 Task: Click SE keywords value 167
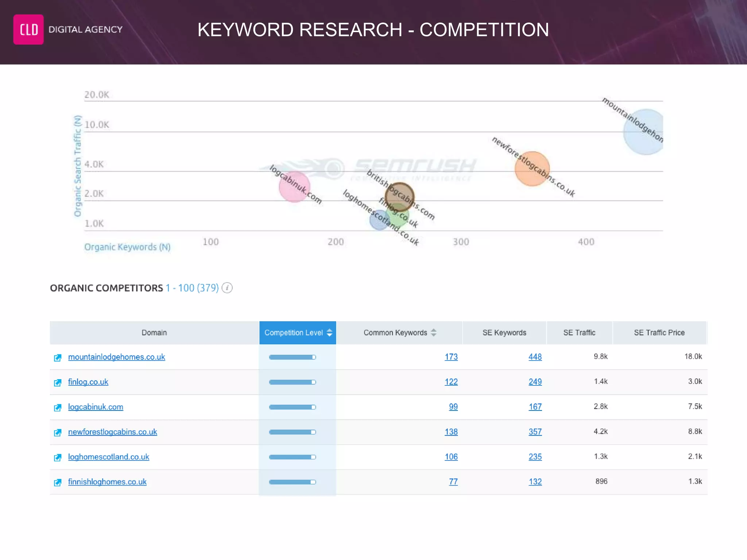(535, 407)
